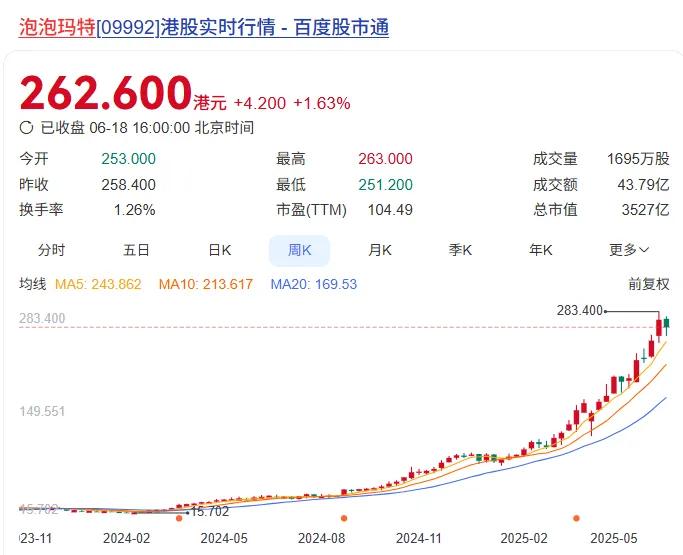Click the 最低 value 251.200

[x=385, y=185]
